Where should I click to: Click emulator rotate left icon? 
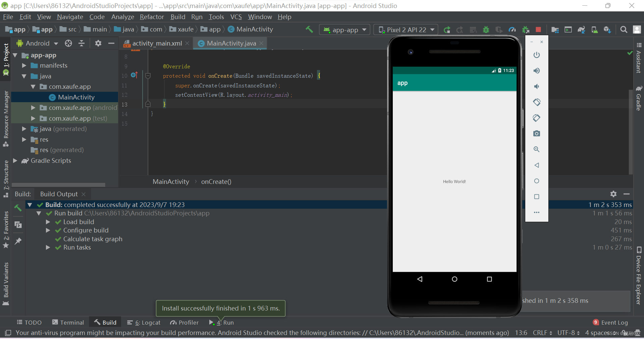(537, 102)
